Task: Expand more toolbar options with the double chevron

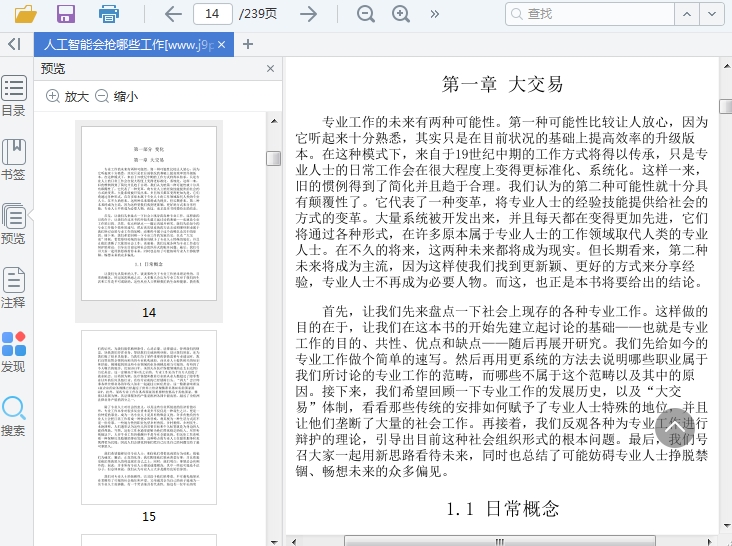Action: [x=434, y=14]
